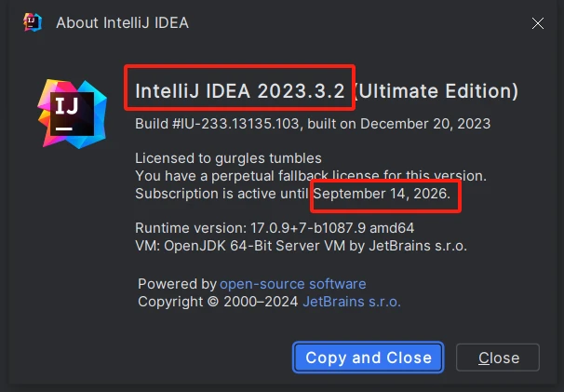Viewport: 564px width, 392px height.
Task: Open the JetBrains s.r.o. link
Action: pyautogui.click(x=352, y=302)
